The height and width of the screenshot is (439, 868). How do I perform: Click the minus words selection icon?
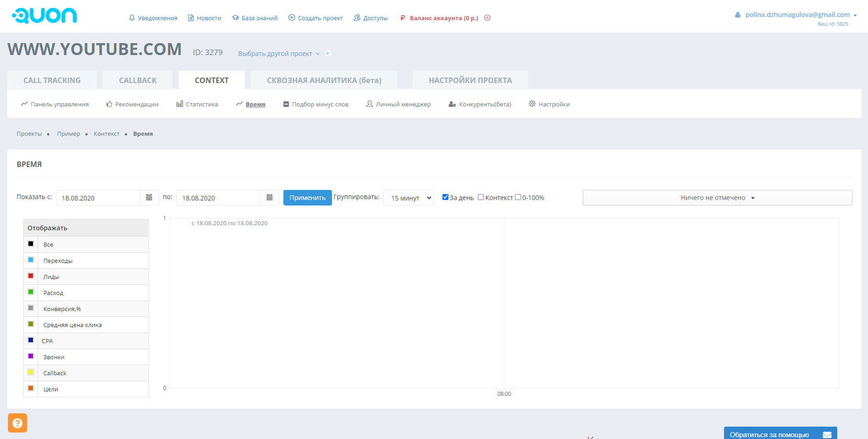286,104
